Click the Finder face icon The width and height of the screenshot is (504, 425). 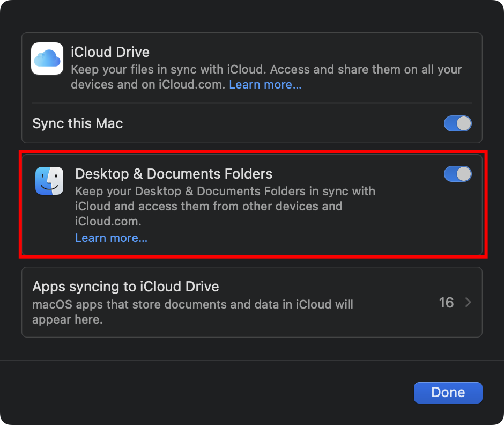point(49,181)
